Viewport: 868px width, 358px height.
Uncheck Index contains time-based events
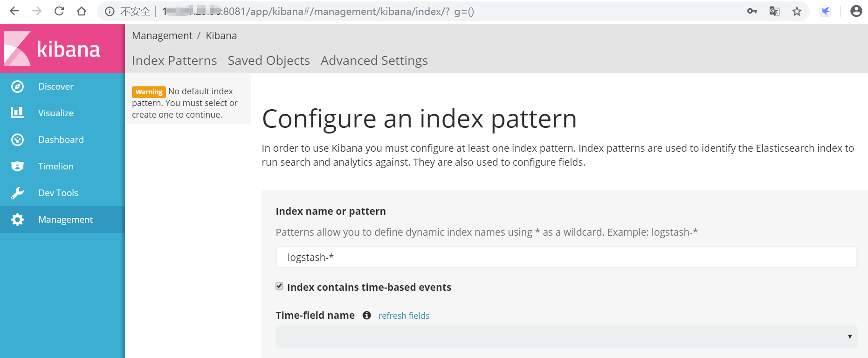280,286
